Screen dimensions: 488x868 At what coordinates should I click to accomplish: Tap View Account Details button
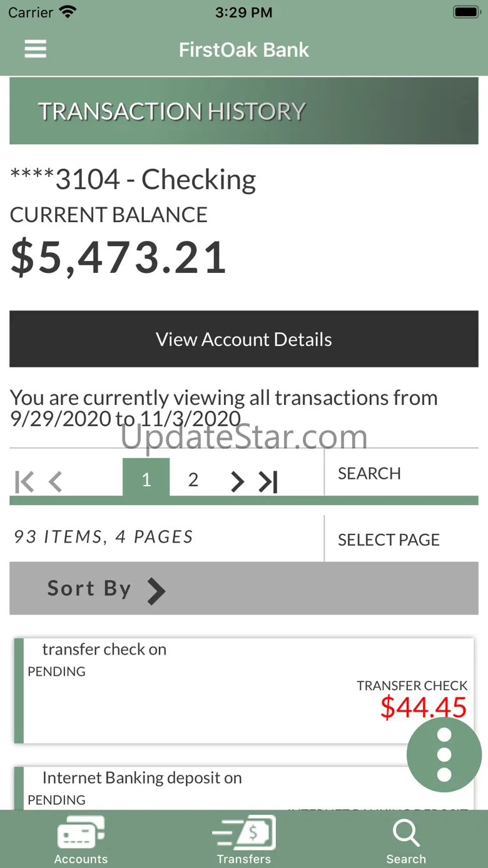coord(244,339)
